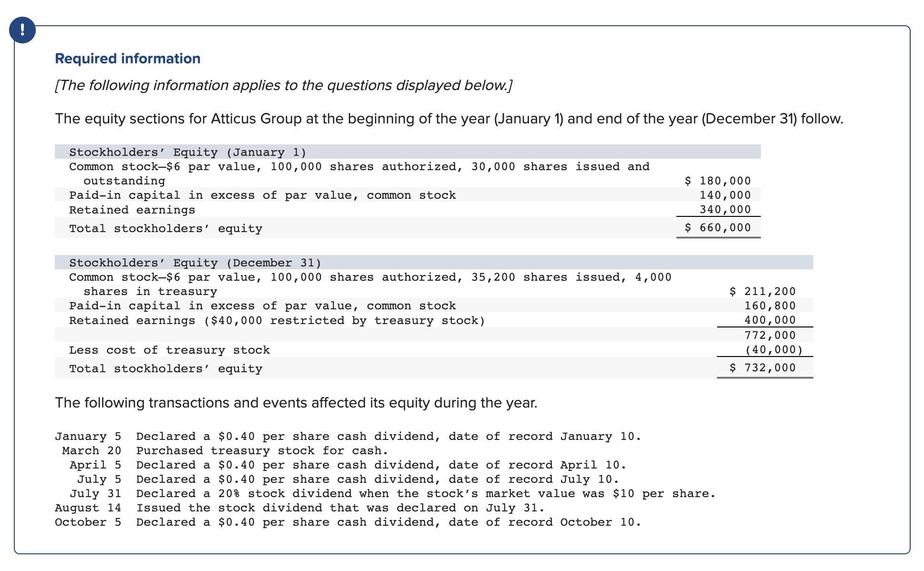The height and width of the screenshot is (571, 924).
Task: Click the 140,000 paid-in capital value
Action: [725, 195]
